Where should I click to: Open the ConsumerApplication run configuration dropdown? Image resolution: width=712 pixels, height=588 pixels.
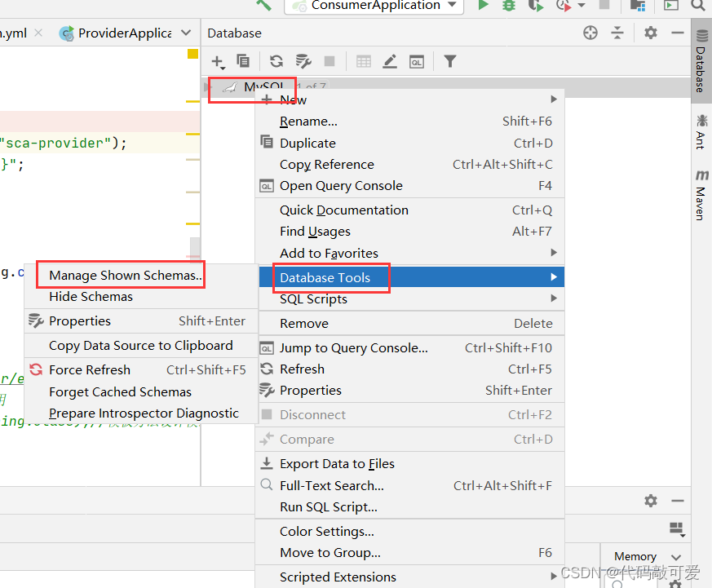(x=374, y=6)
